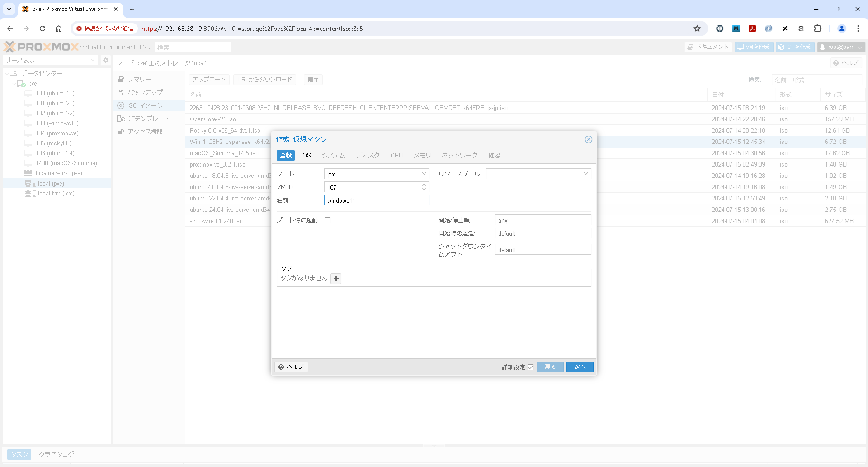Switch to the タスク log tab
This screenshot has width=868, height=467.
click(19, 454)
